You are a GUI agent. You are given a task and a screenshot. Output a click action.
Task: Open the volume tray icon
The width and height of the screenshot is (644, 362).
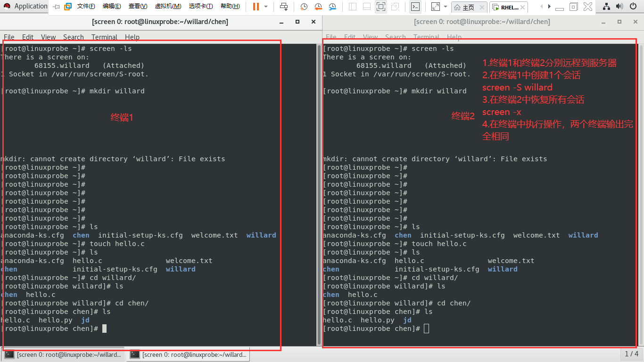(x=619, y=6)
